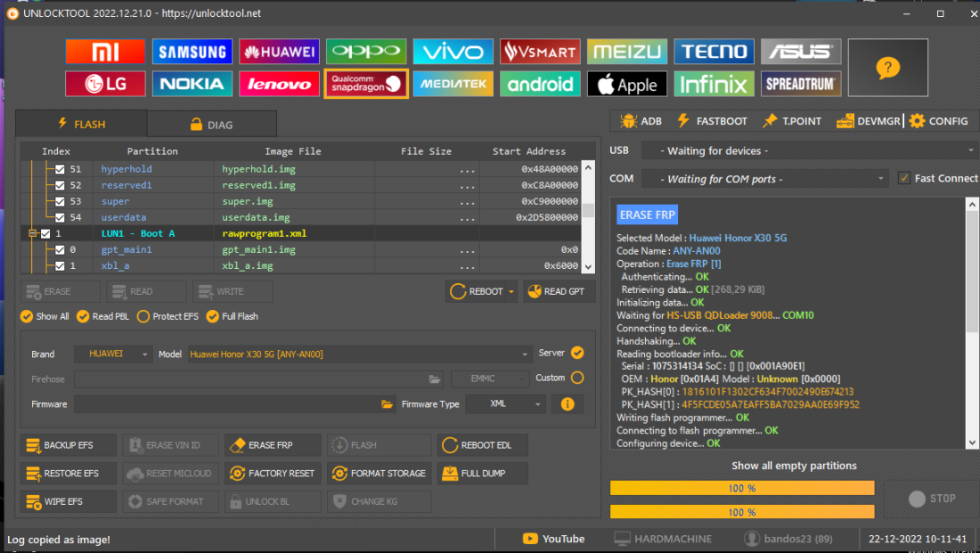Open the FASTBOOT tools menu
The width and height of the screenshot is (980, 553).
coord(712,121)
